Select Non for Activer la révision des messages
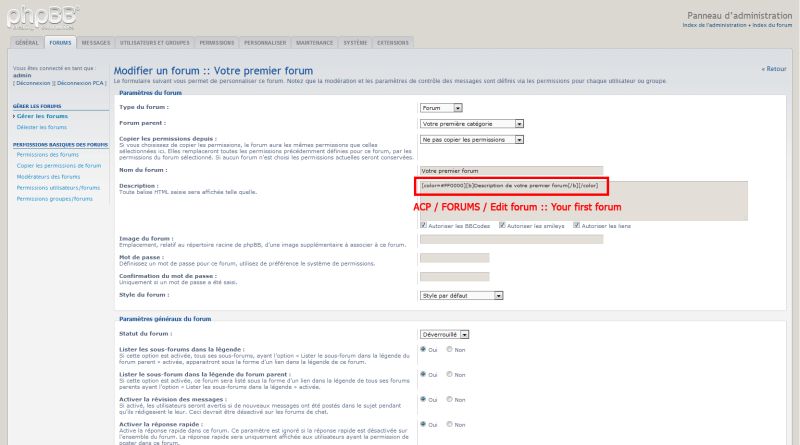Viewport: 800px width, 445px height. [449, 399]
